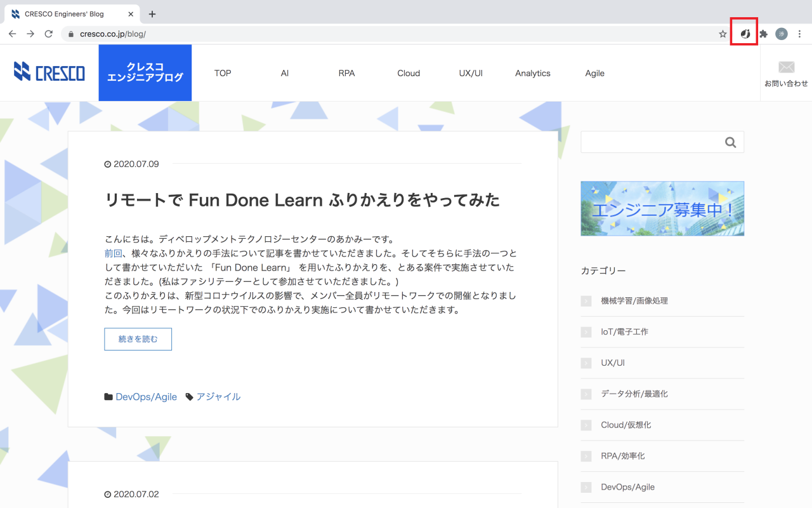Click the highlighted extension icon in toolbar
Viewport: 812px width, 508px height.
click(x=745, y=34)
